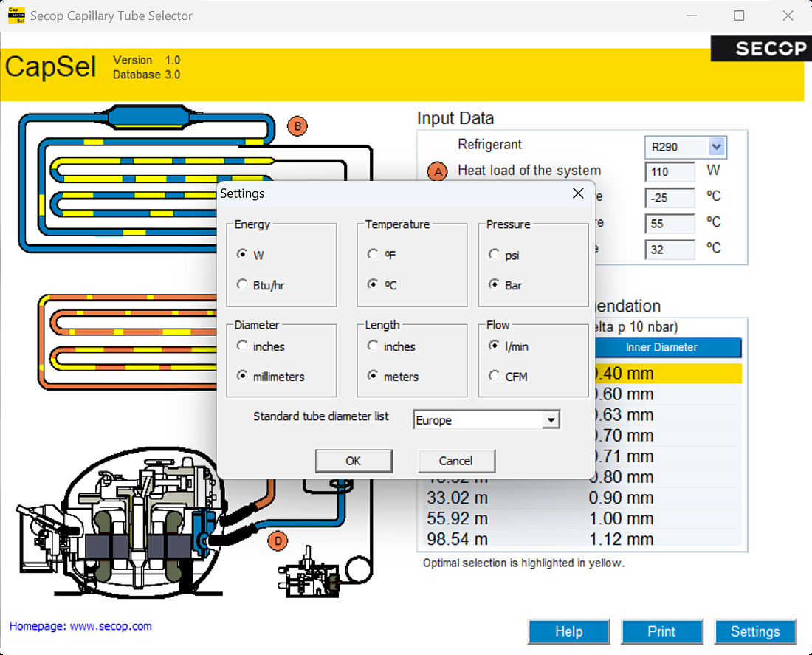The height and width of the screenshot is (655, 812).
Task: Click the temperature field showing -25
Action: [x=670, y=198]
